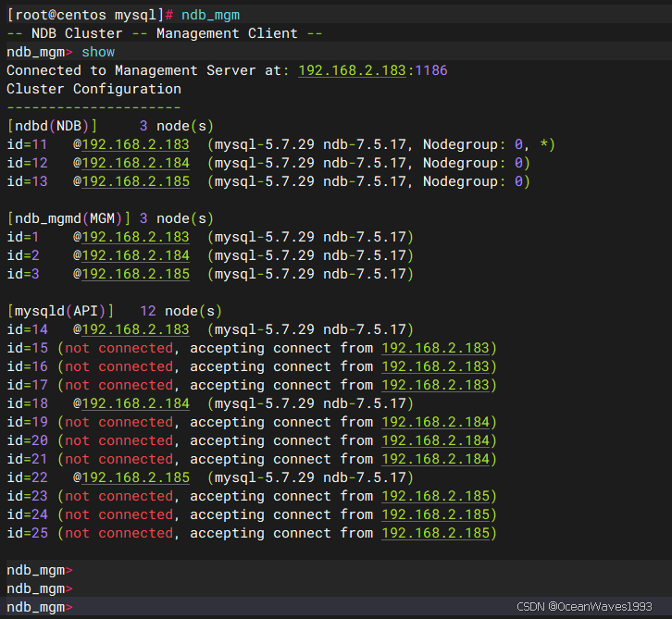The width and height of the screenshot is (672, 619).
Task: Click IP link on the id=17 row
Action: tap(435, 385)
